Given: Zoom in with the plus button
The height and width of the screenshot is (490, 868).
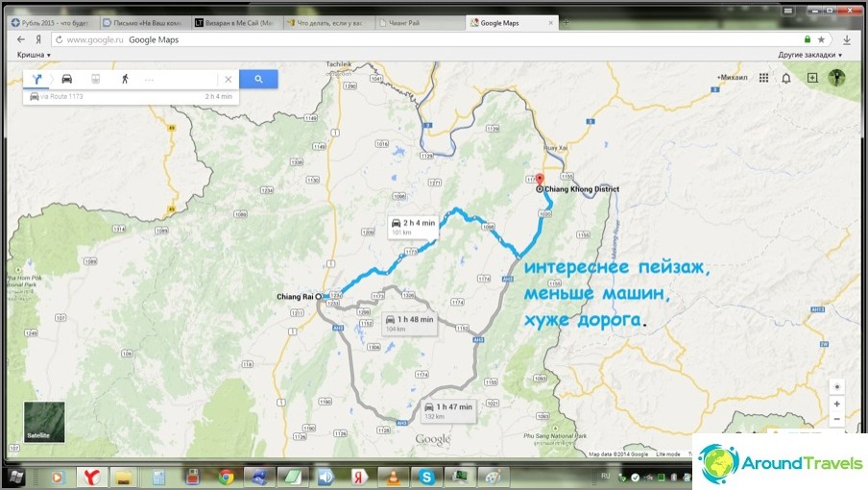Looking at the screenshot, I should click(x=837, y=404).
